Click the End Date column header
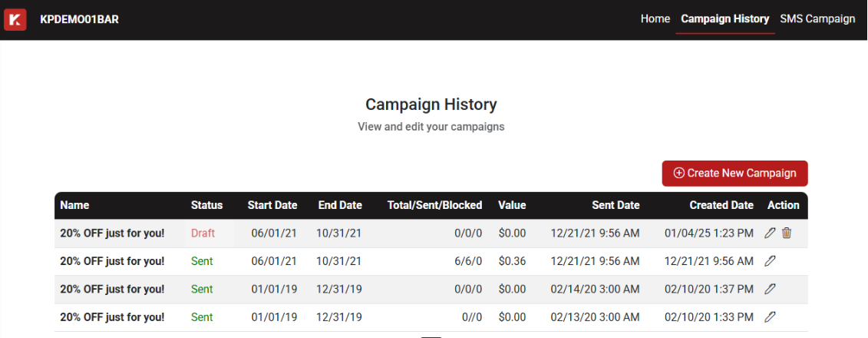This screenshot has width=868, height=338. click(x=340, y=205)
